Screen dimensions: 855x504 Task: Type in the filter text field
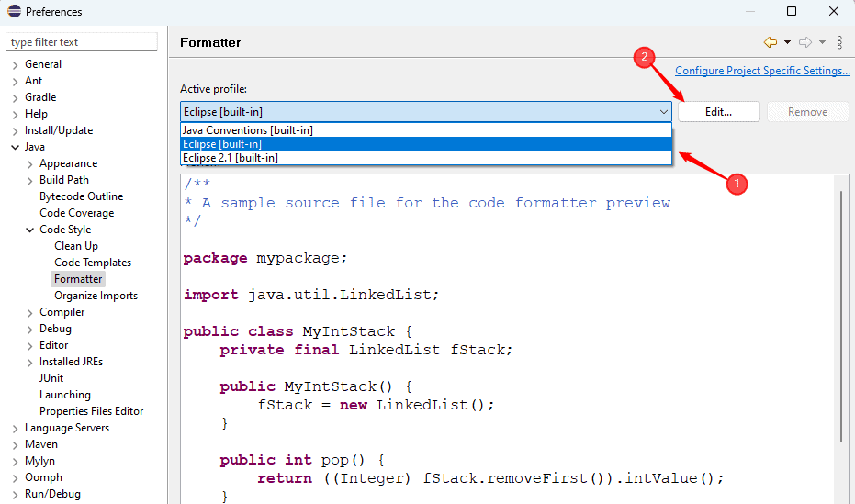coord(82,42)
